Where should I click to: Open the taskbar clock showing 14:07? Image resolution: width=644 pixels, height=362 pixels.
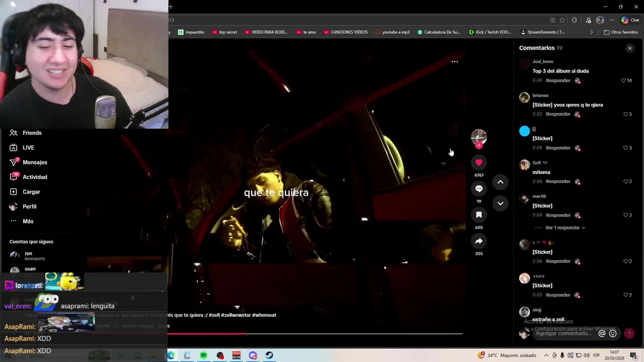coord(615,355)
